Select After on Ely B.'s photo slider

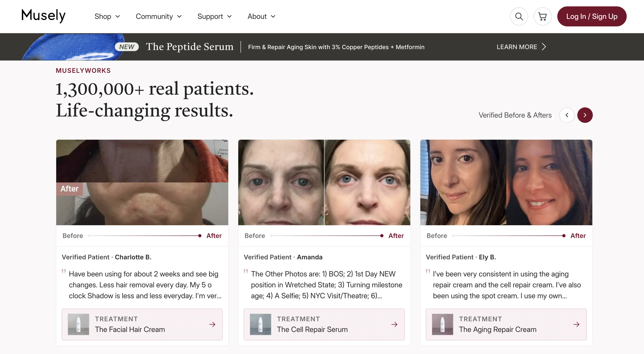578,235
